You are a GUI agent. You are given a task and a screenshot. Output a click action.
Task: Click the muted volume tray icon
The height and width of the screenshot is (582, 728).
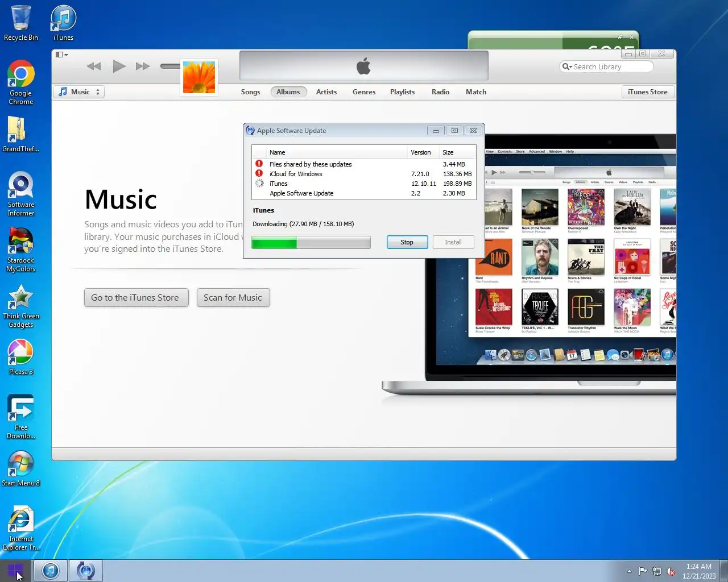(x=671, y=571)
